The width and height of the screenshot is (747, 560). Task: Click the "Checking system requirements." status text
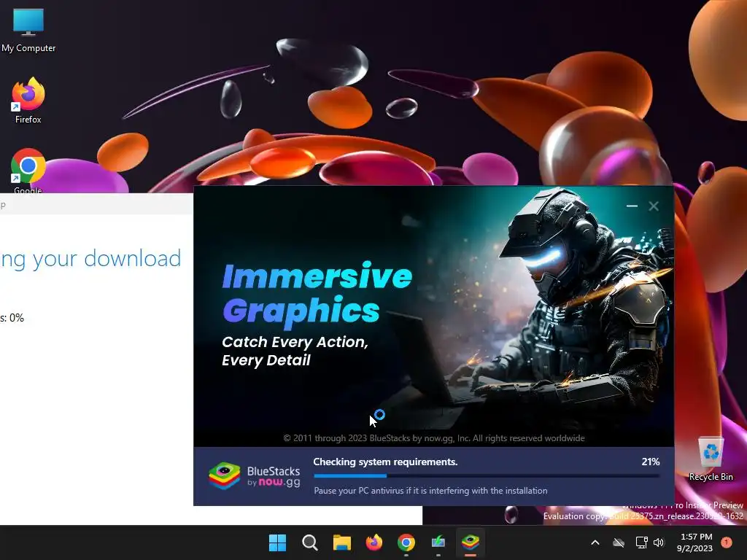coord(385,462)
